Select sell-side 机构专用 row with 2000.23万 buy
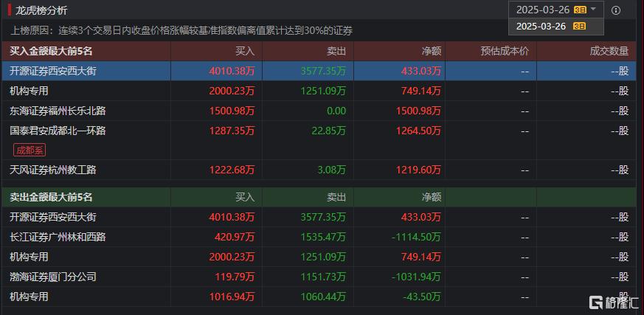This screenshot has height=315, width=644. (x=319, y=257)
